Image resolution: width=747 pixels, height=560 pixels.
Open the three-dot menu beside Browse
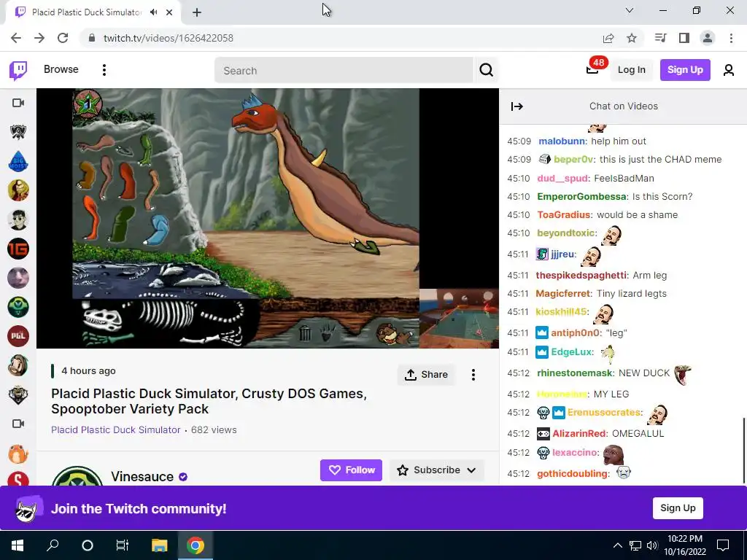pyautogui.click(x=104, y=70)
